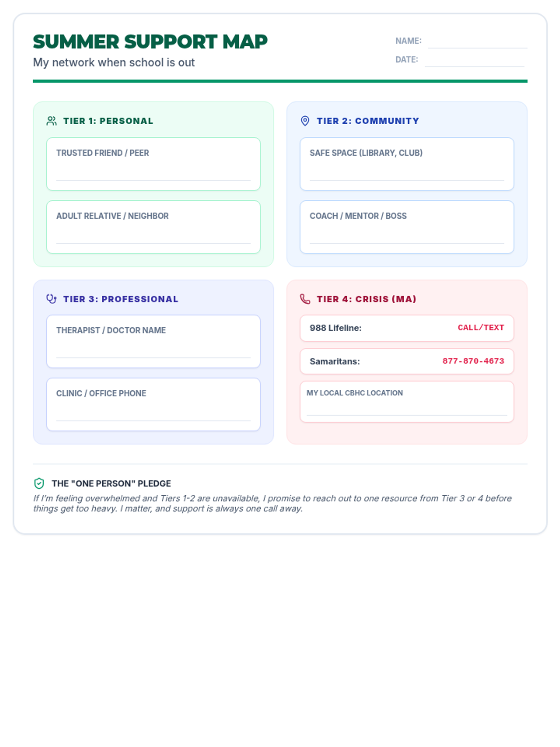Select the Adult Relative / Neighbor field
This screenshot has height=747, width=560.
click(153, 235)
